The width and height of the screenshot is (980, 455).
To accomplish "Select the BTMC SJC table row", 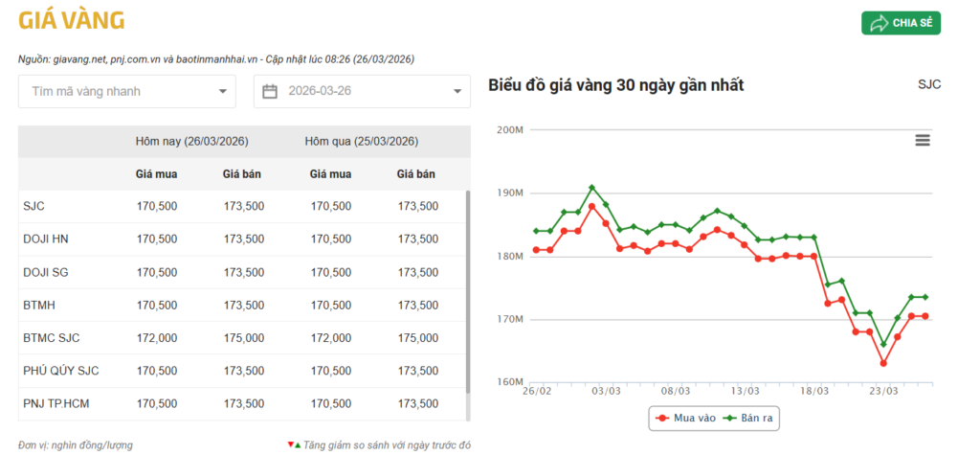I will tap(239, 338).
